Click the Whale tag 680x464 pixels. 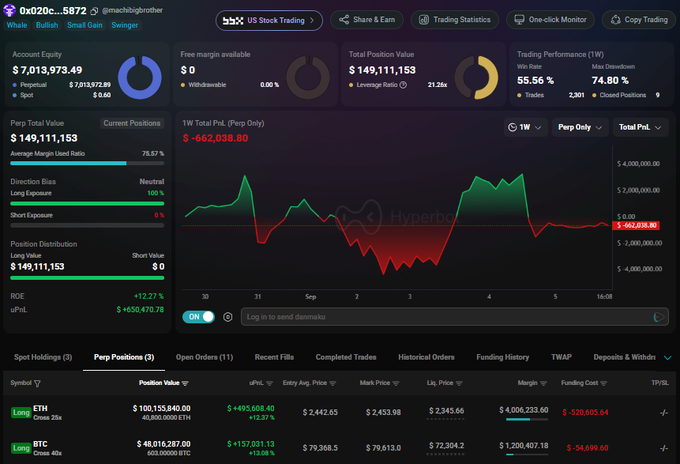(17, 25)
